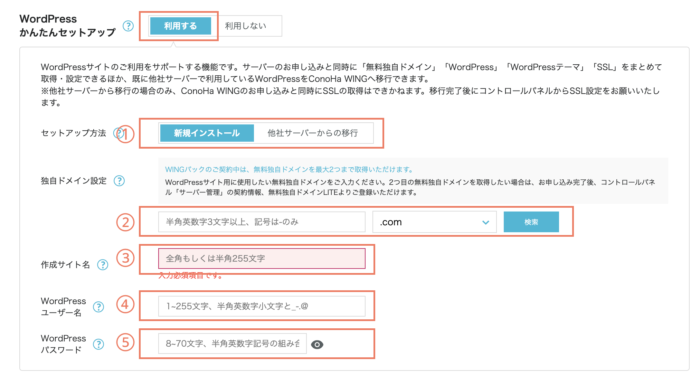Open help icon next to セットアップ方法
700x385 pixels.
pos(118,133)
